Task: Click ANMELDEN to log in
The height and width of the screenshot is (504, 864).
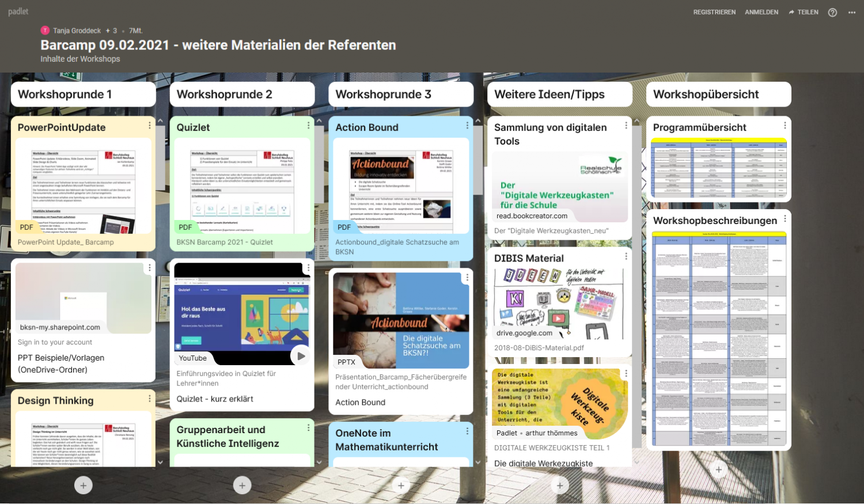Action: [x=761, y=12]
